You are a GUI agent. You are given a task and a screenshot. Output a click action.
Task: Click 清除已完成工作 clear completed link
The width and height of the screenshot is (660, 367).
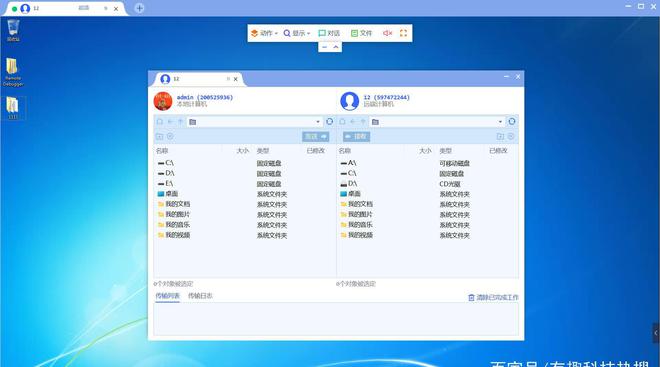point(493,298)
